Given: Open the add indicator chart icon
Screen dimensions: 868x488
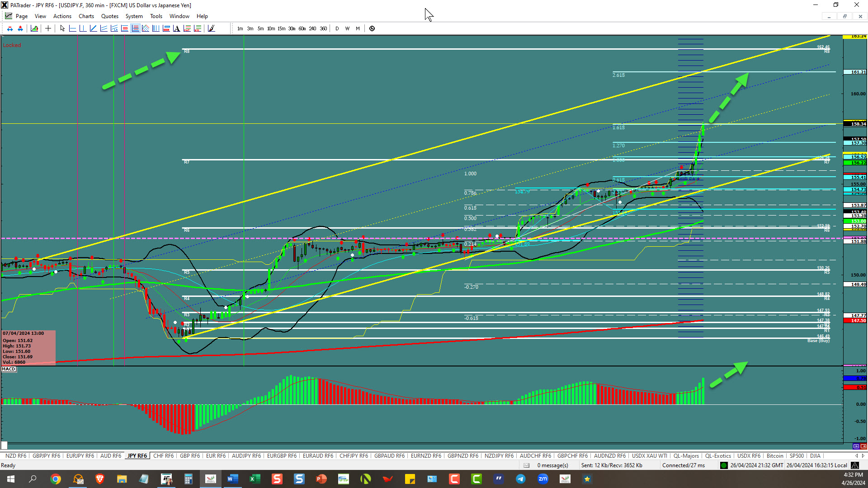Looking at the screenshot, I should [x=34, y=28].
